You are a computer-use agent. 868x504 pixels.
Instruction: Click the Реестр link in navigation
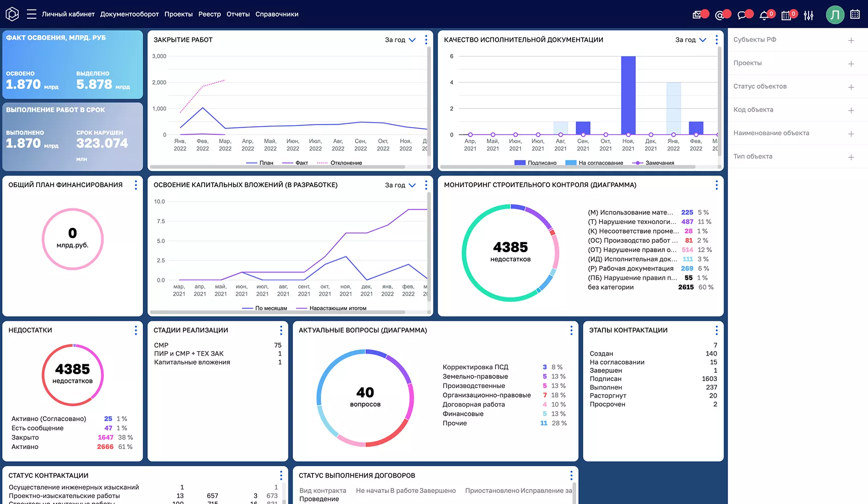tap(209, 14)
